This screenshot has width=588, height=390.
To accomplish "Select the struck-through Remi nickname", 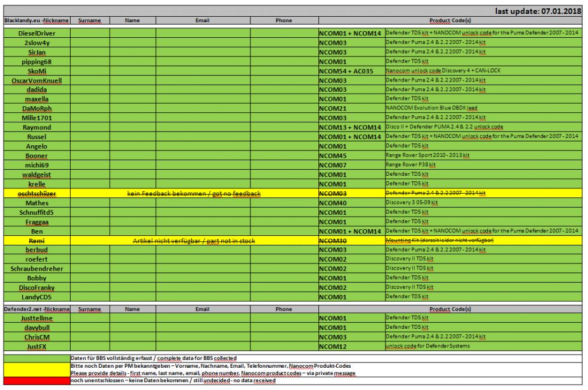I will tap(37, 241).
